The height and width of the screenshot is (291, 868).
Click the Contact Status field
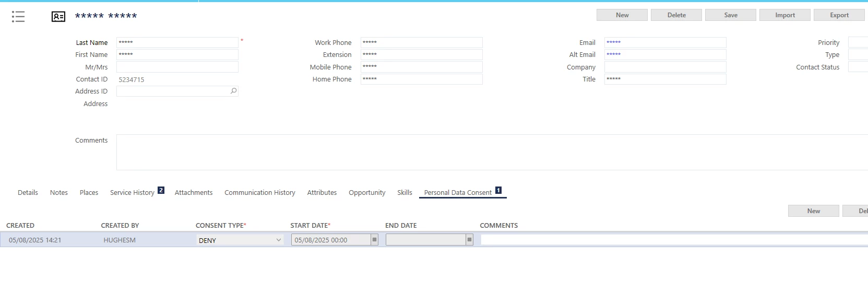tap(858, 67)
